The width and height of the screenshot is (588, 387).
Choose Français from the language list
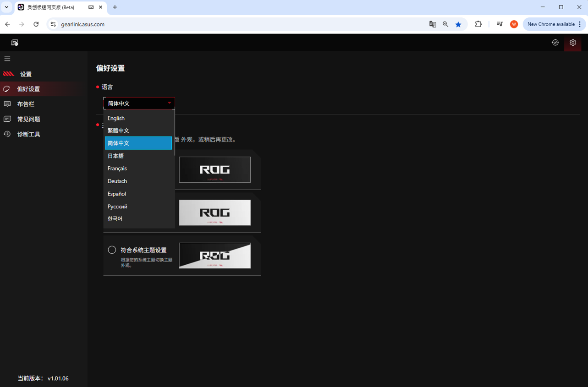pyautogui.click(x=138, y=169)
